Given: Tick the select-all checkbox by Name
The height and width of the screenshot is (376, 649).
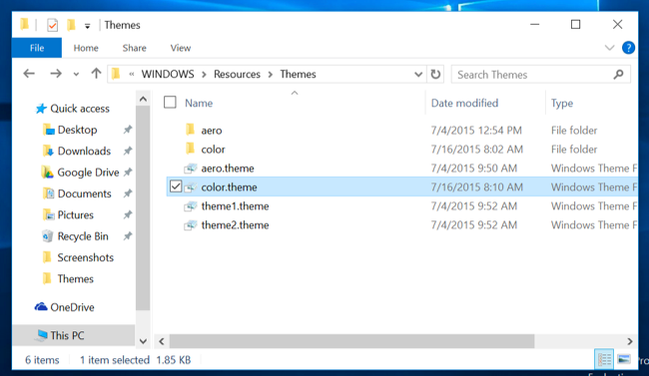Looking at the screenshot, I should tap(170, 102).
